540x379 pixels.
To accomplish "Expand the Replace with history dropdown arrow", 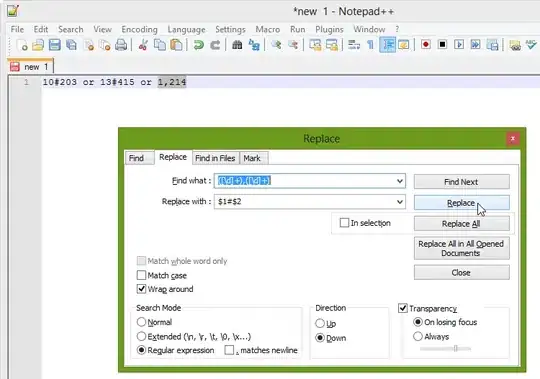I will [x=399, y=201].
